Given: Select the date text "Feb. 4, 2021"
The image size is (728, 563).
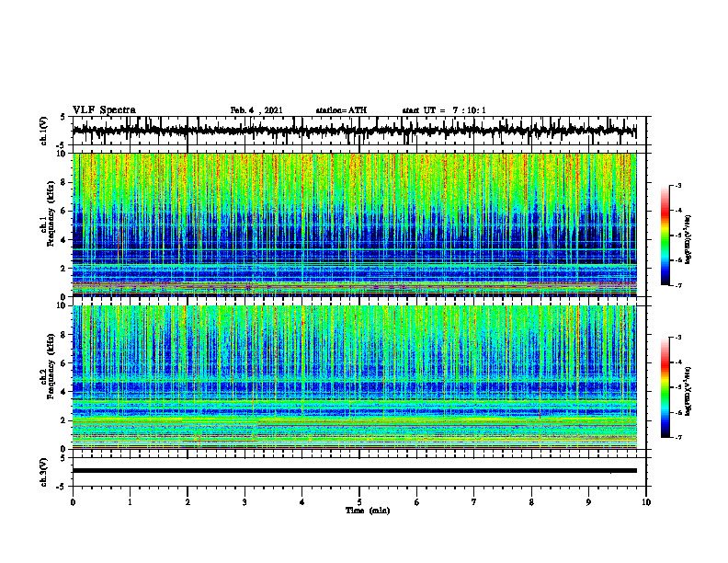Looking at the screenshot, I should [x=256, y=110].
